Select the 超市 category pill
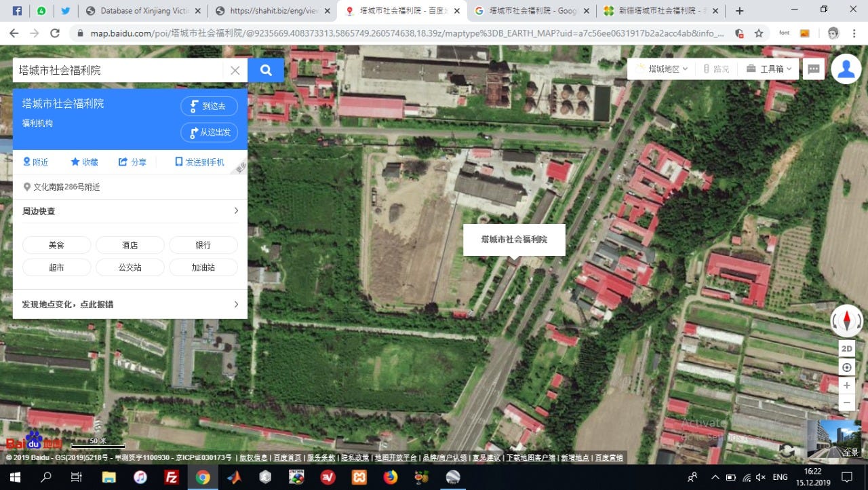The image size is (868, 490). pos(56,267)
